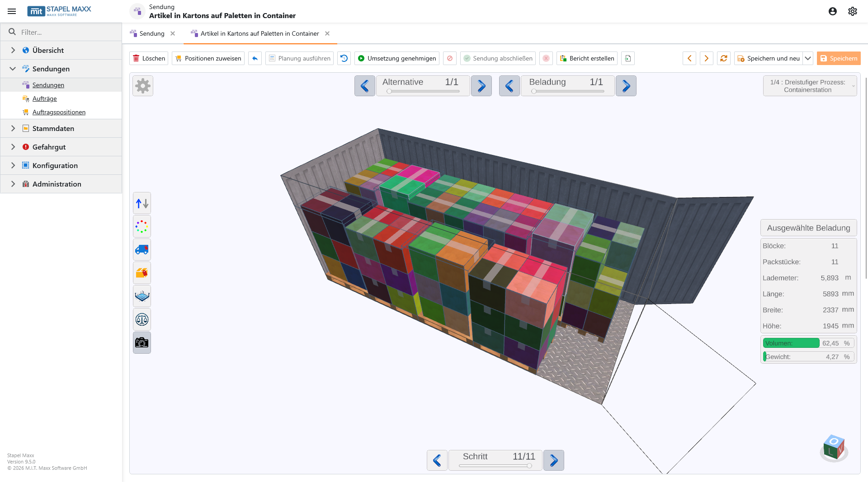Click the Gewicht progress bar
The image size is (868, 482).
coord(809,357)
